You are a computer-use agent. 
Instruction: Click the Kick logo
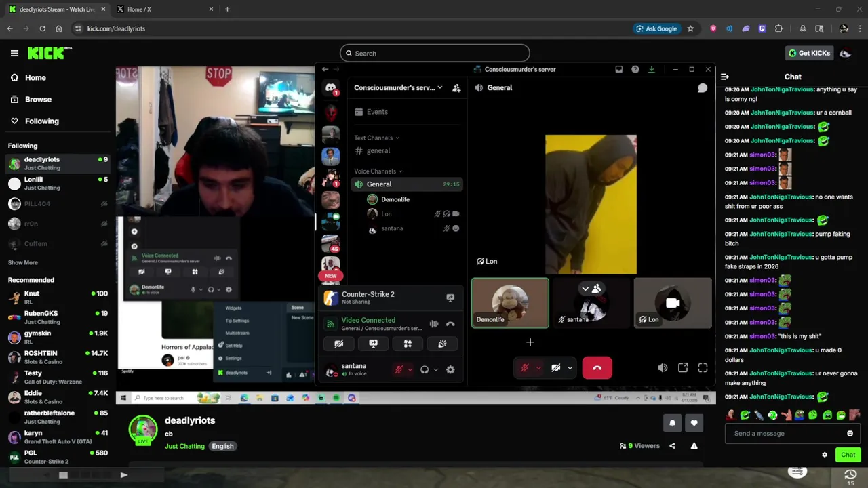pyautogui.click(x=50, y=53)
